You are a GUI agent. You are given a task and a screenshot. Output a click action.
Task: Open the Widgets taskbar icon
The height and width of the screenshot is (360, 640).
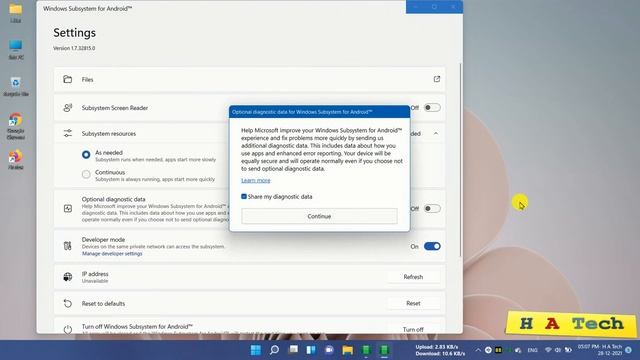pos(311,350)
